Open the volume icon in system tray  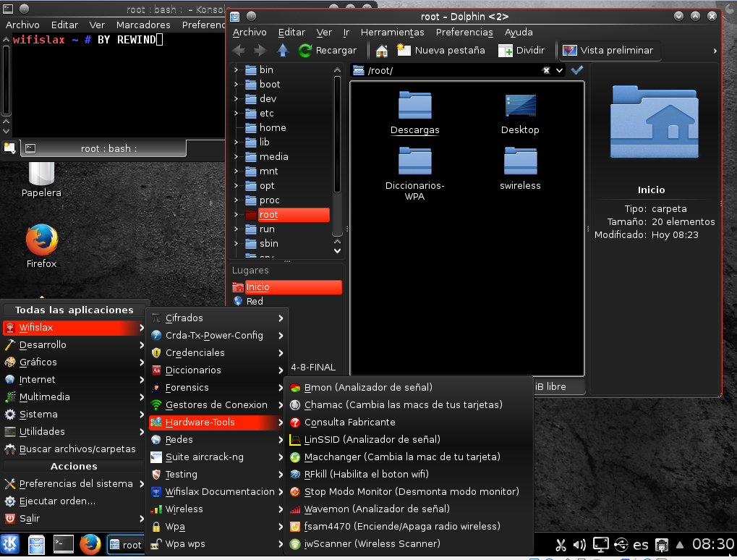click(579, 545)
